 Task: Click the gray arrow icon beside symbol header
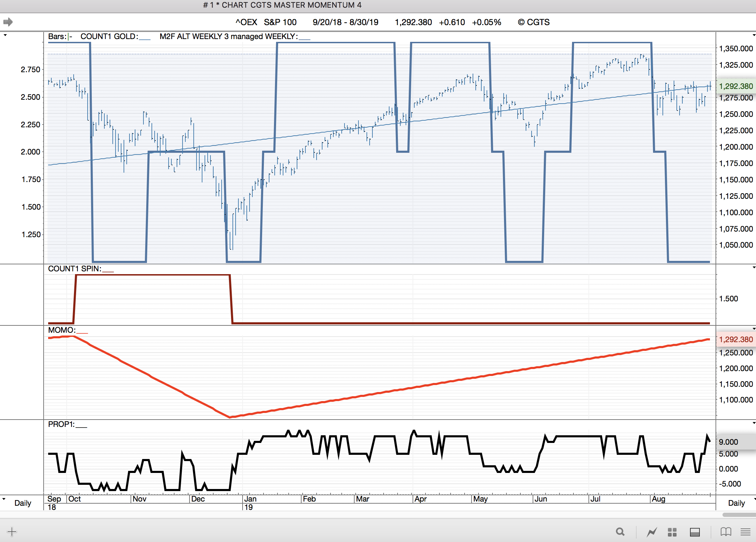8,22
